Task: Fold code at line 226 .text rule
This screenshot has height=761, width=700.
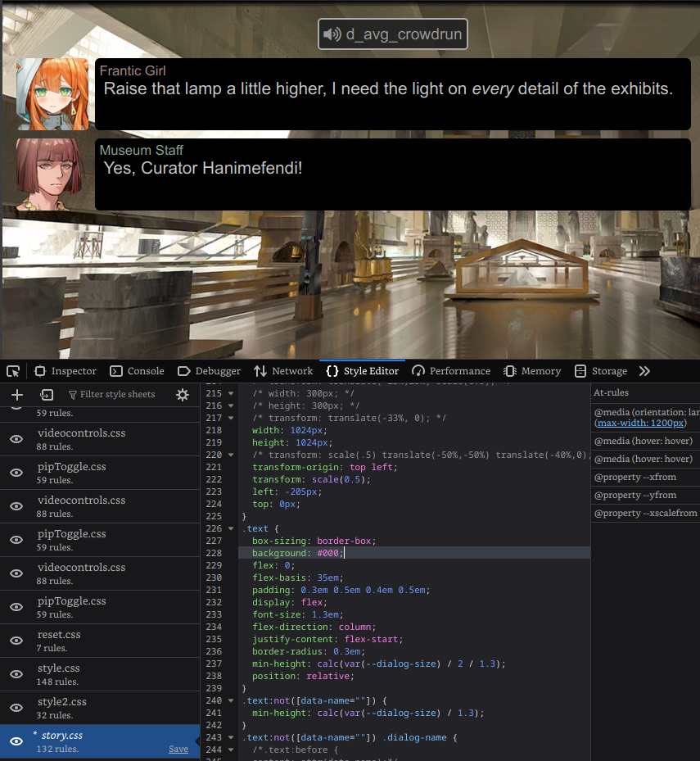Action: [x=231, y=528]
